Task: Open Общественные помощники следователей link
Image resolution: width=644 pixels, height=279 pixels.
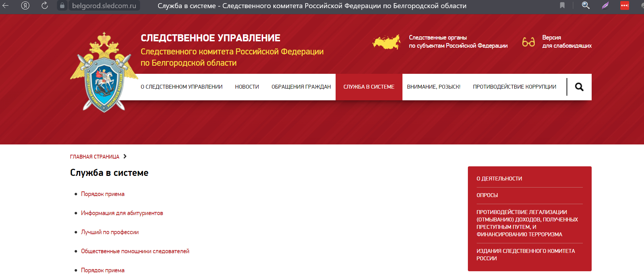Action: coord(135,251)
